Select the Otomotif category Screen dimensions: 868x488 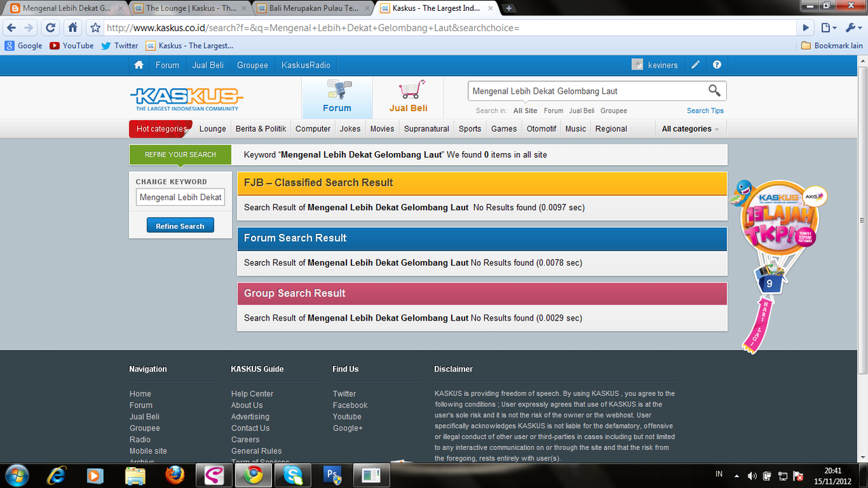[x=542, y=129]
